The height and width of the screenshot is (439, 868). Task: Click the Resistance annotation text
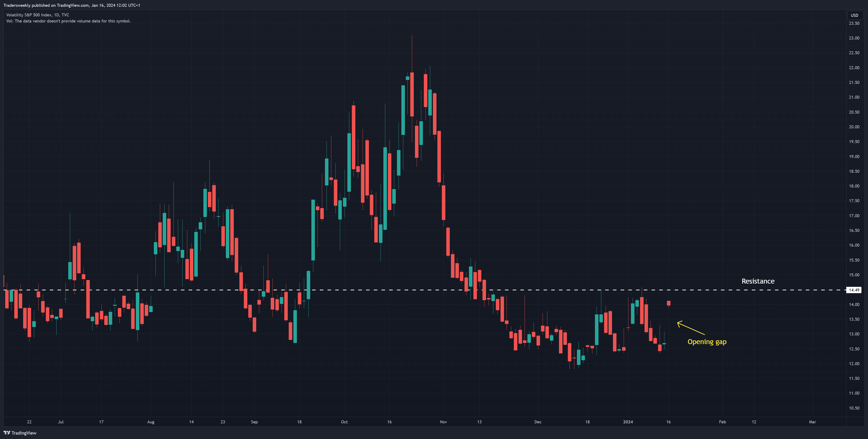(758, 281)
